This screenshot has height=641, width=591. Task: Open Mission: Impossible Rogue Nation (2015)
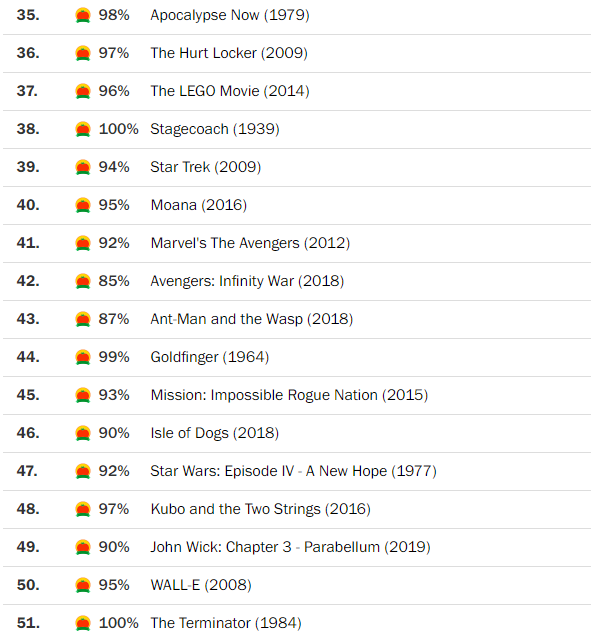tap(289, 395)
